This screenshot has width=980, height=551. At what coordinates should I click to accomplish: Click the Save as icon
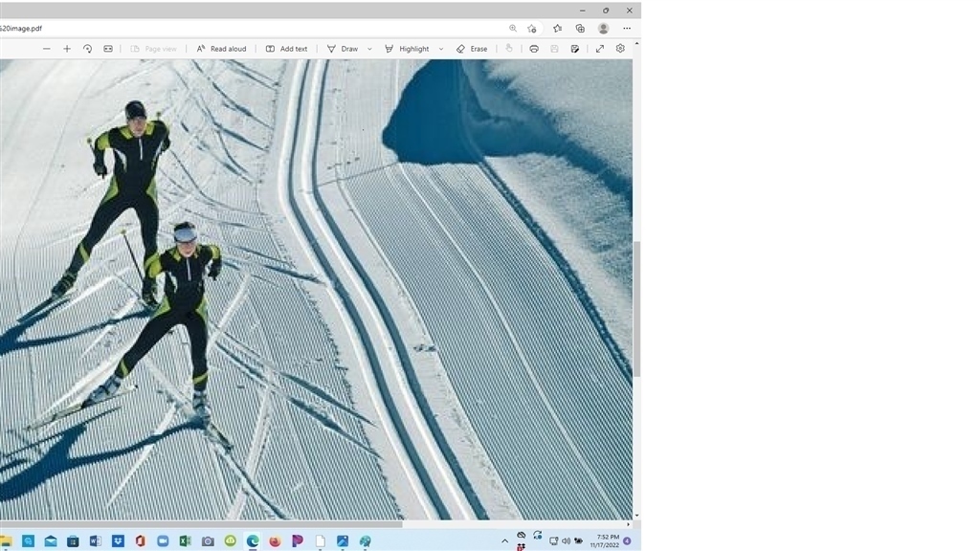[575, 49]
